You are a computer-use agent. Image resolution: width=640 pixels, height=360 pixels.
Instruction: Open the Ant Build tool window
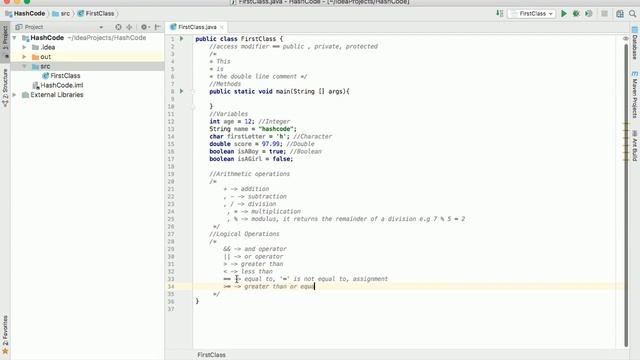click(x=635, y=146)
